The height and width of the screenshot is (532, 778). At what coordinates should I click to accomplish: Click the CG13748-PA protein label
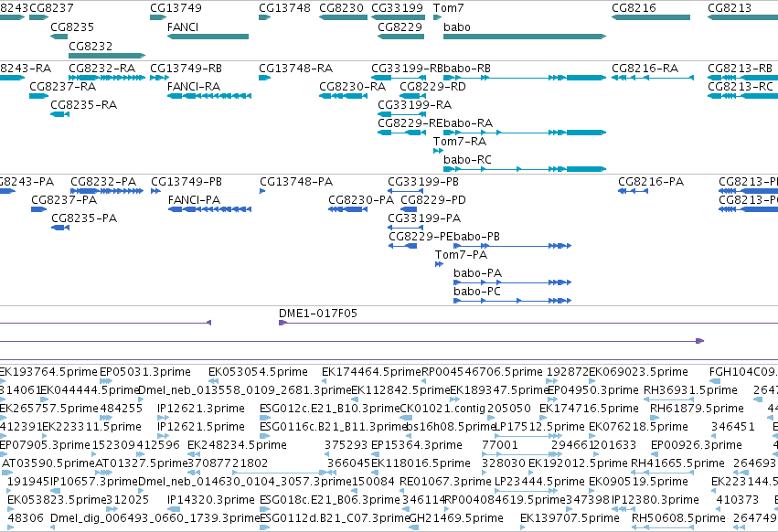pyautogui.click(x=296, y=182)
